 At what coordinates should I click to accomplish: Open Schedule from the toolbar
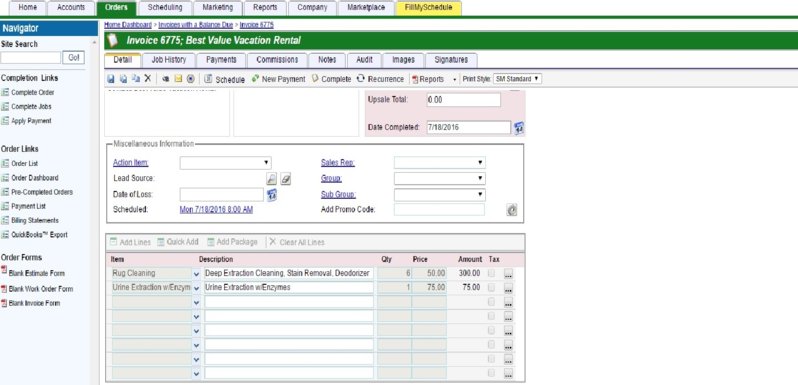224,79
